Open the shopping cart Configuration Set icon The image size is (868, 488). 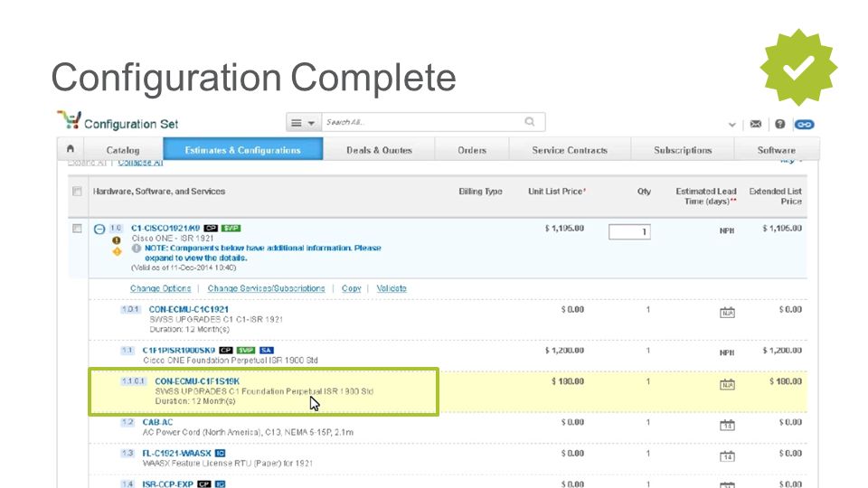(x=70, y=120)
